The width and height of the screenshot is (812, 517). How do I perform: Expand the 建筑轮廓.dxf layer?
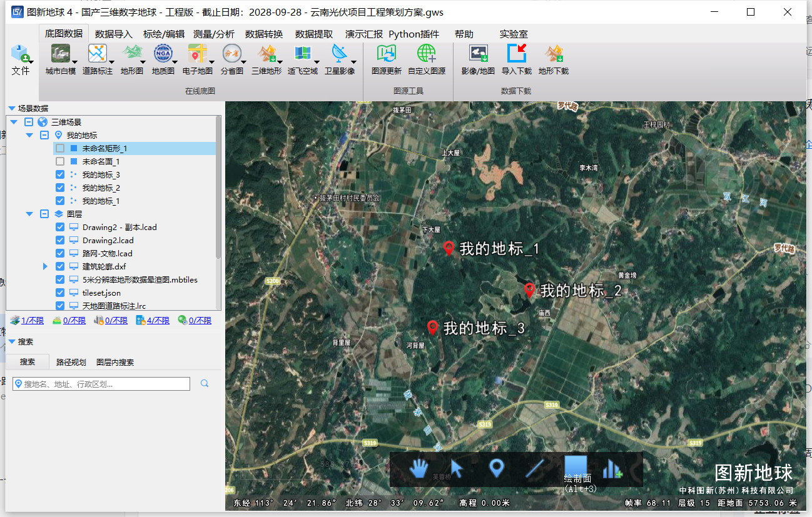(45, 266)
